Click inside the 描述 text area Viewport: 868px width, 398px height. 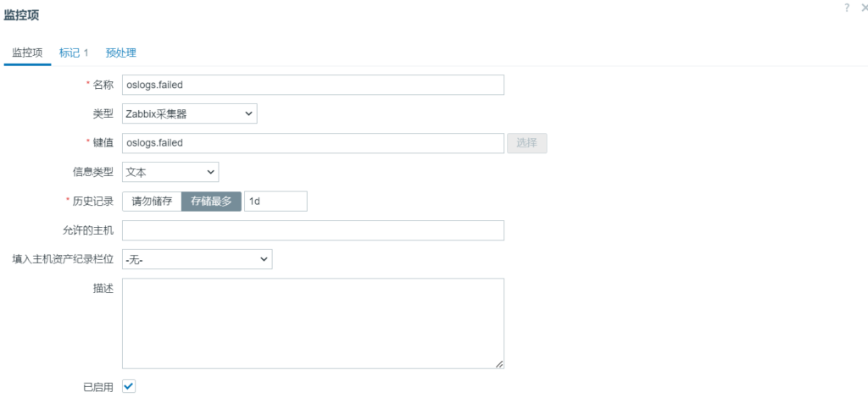point(313,323)
